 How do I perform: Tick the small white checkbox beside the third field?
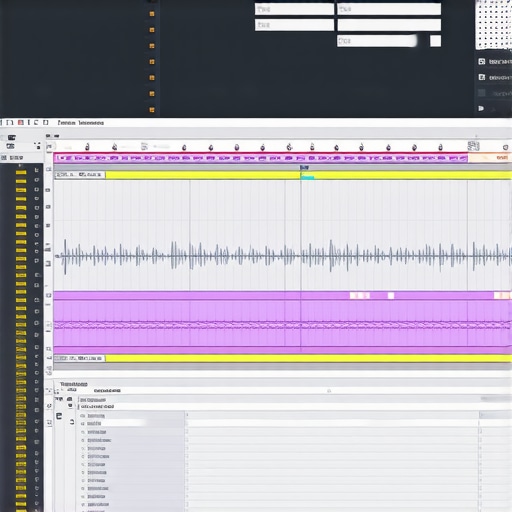pos(435,41)
